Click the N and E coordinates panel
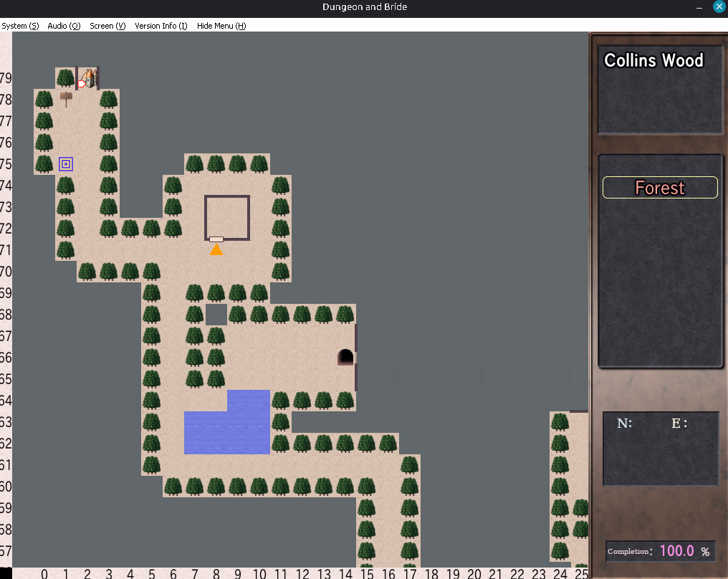Screen dimensions: 728x579 pos(660,449)
